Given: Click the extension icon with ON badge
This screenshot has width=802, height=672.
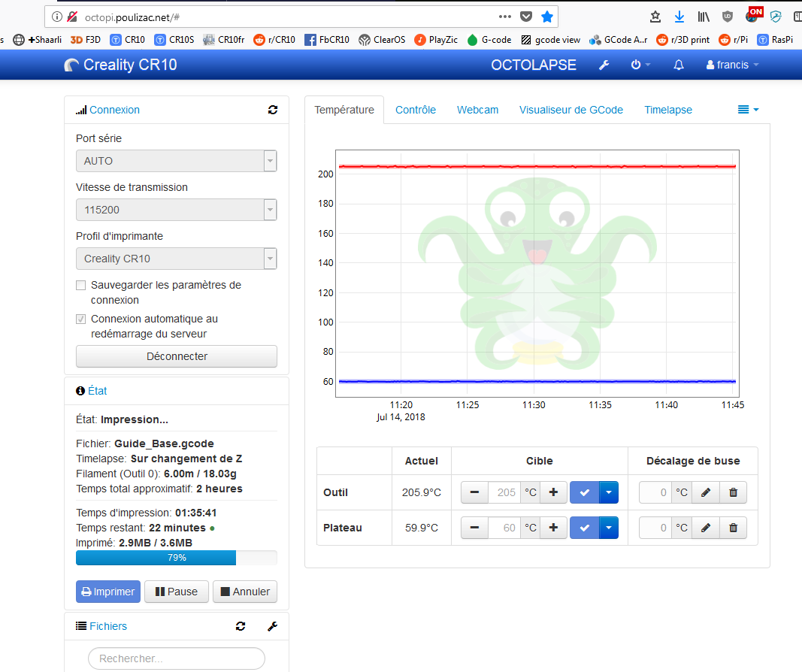Looking at the screenshot, I should click(754, 15).
